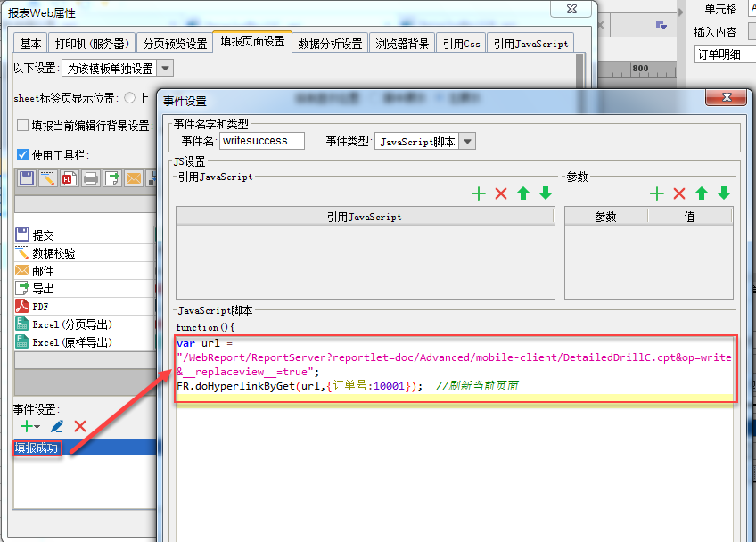This screenshot has height=542, width=756.
Task: Open the 事件类型 JavaScript脚本 dropdown
Action: click(467, 141)
